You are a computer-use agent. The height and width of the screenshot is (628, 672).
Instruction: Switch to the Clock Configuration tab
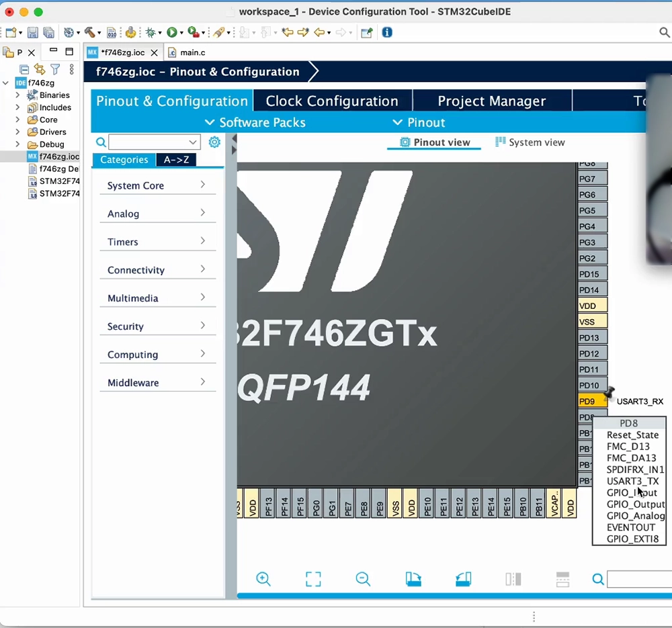pos(332,101)
